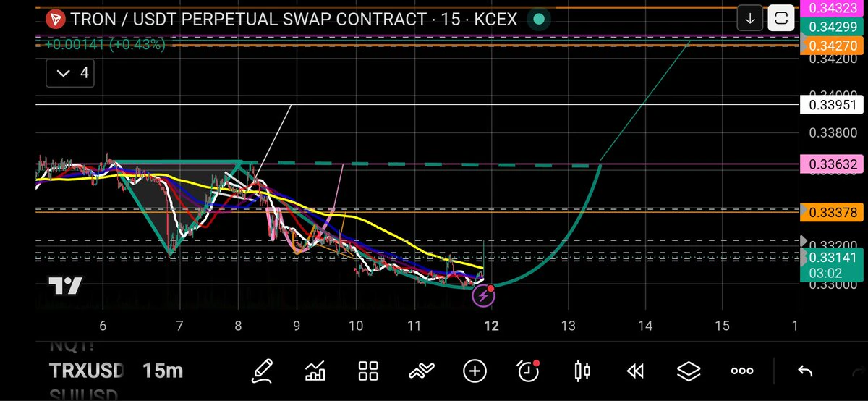868x401 pixels.
Task: Open TRON / USDT PERPETUAL SWAP CONTRACT title
Action: (294, 19)
